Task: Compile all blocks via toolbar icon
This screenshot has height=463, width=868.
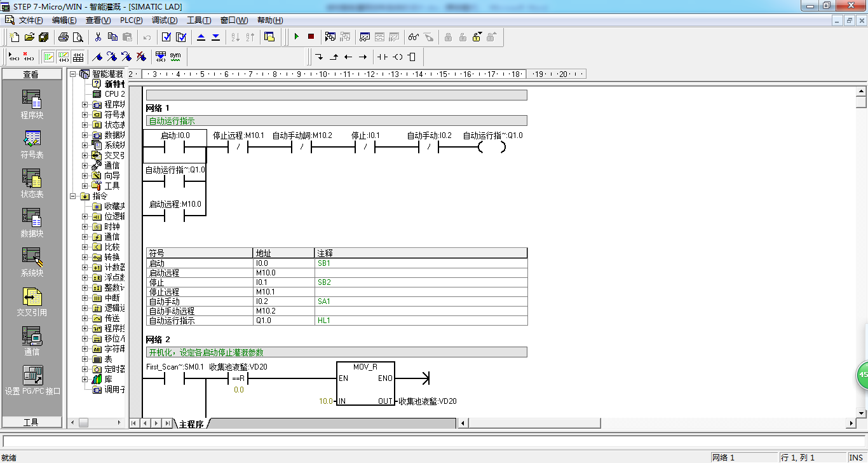Action: click(x=181, y=37)
